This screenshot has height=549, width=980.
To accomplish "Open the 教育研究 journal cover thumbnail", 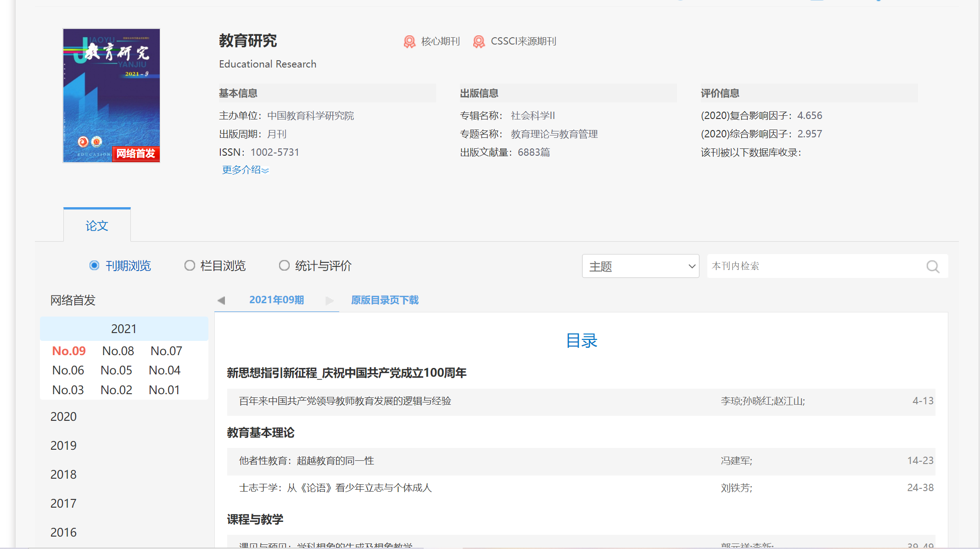I will tap(112, 96).
